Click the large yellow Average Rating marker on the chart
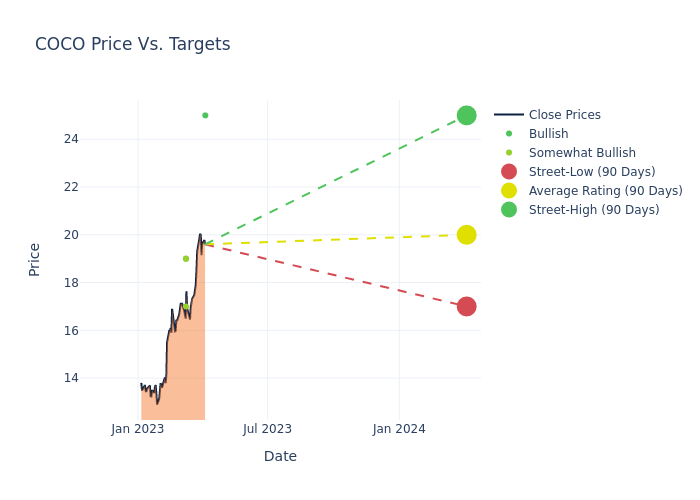This screenshot has width=700, height=500. point(466,235)
